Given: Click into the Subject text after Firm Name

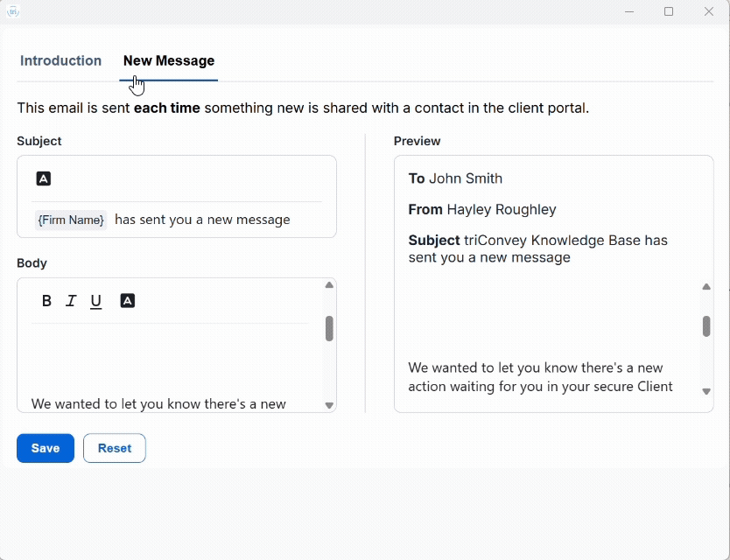Looking at the screenshot, I should point(202,220).
